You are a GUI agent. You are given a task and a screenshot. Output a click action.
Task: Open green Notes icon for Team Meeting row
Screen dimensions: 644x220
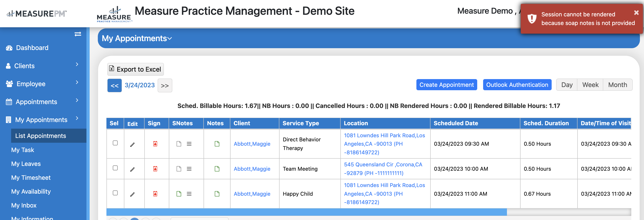217,169
